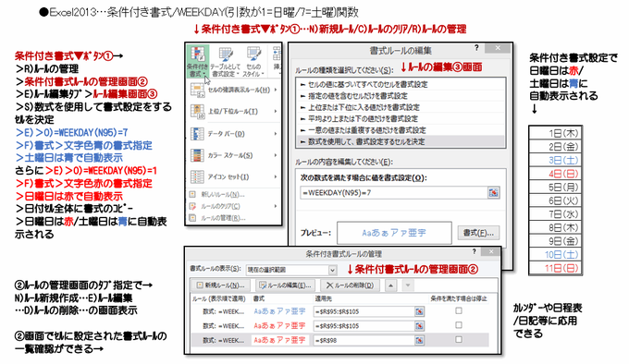
Task: Click the セルのスタイル ribbon icon
Action: (x=253, y=62)
